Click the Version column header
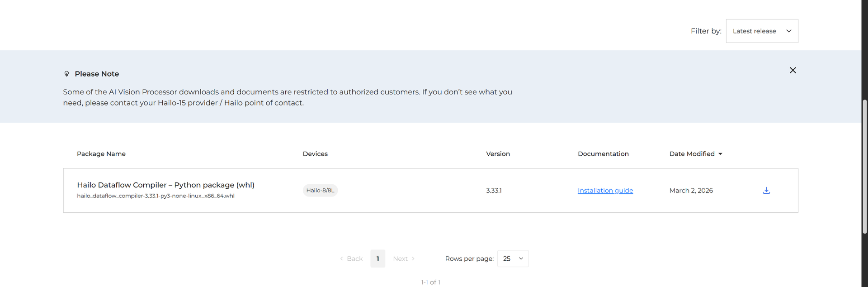Image resolution: width=868 pixels, height=287 pixels. pyautogui.click(x=498, y=154)
